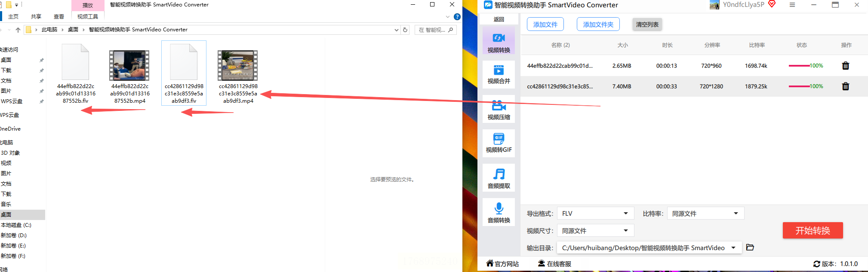Open the Explorer 查看 ribbon tab
This screenshot has height=272, width=868.
[59, 16]
